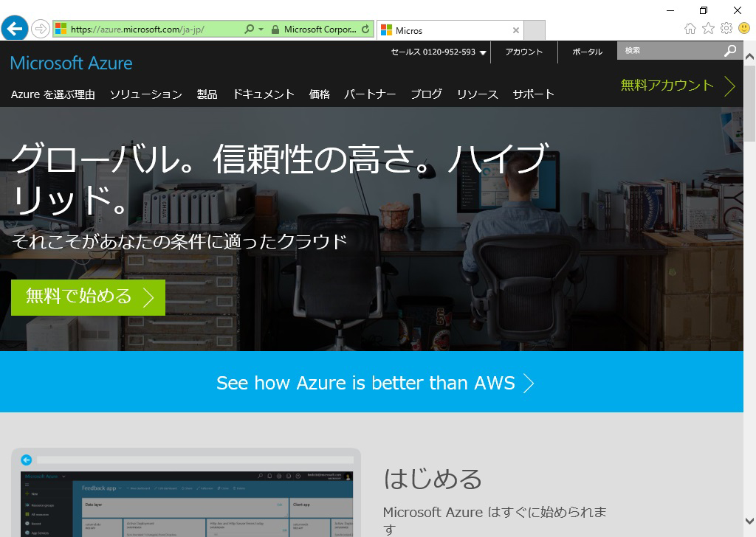Open the リソース menu item
The width and height of the screenshot is (756, 537).
pyautogui.click(x=478, y=94)
